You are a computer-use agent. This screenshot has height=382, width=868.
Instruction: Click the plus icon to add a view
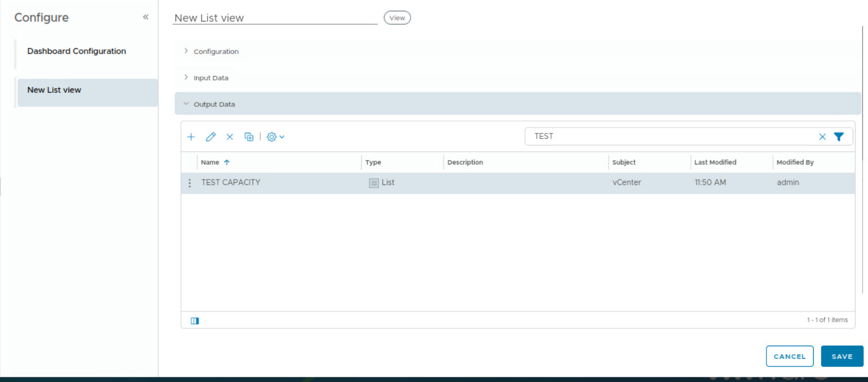191,137
